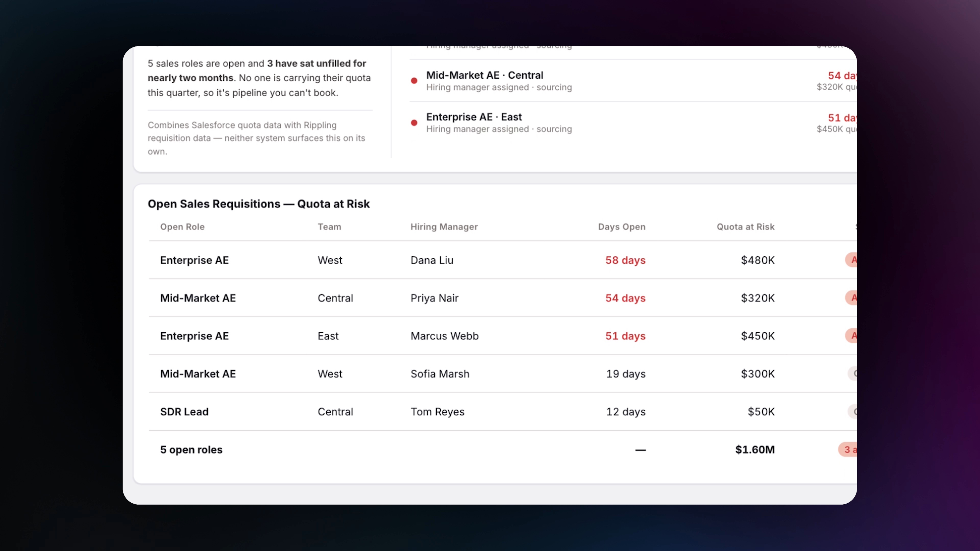This screenshot has height=551, width=980.
Task: Click hiring manager Sofia Marsh
Action: [440, 374]
